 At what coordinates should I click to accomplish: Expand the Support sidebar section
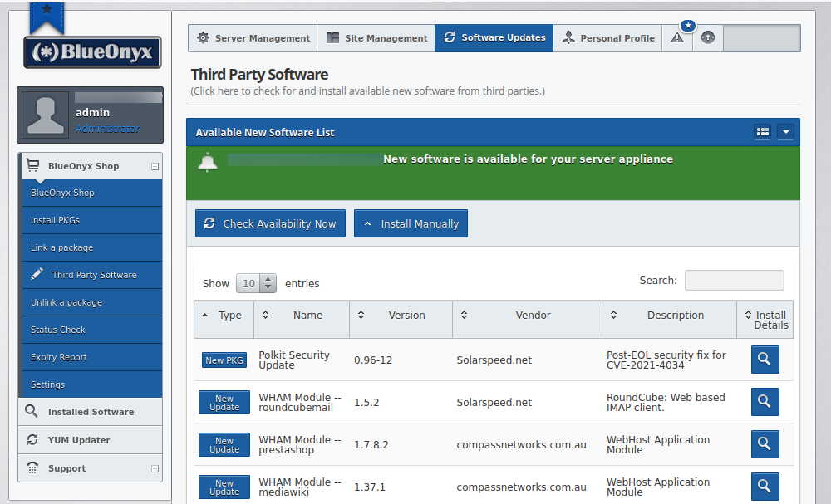click(x=155, y=468)
